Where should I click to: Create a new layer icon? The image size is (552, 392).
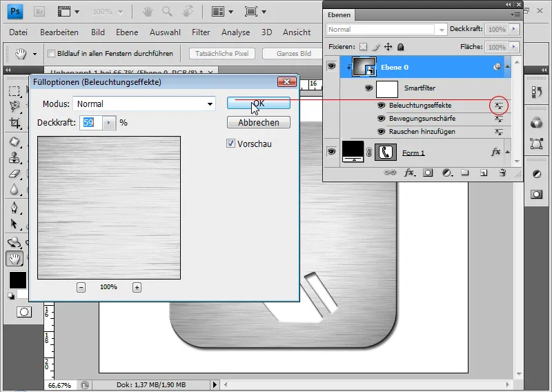(x=484, y=173)
